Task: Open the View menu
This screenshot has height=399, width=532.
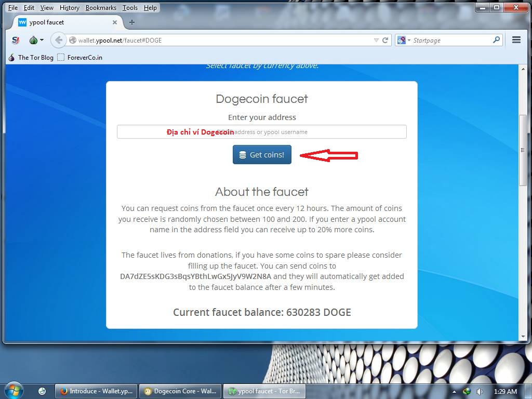Action: point(47,7)
